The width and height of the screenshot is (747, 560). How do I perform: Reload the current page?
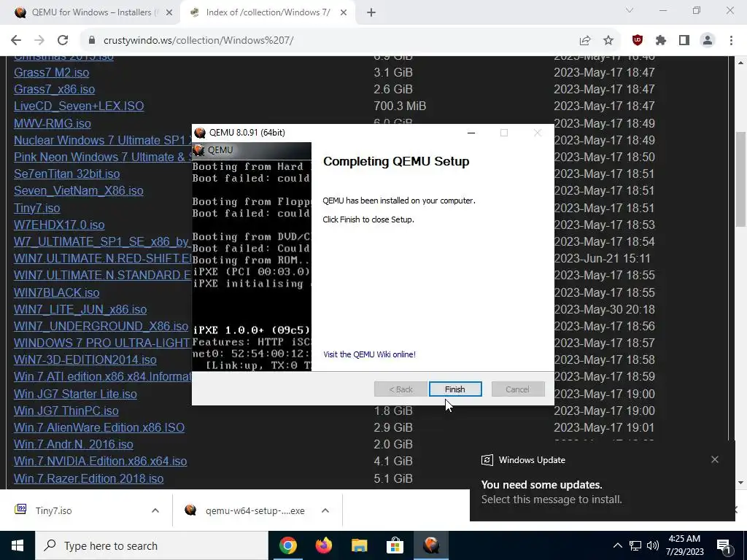(63, 41)
